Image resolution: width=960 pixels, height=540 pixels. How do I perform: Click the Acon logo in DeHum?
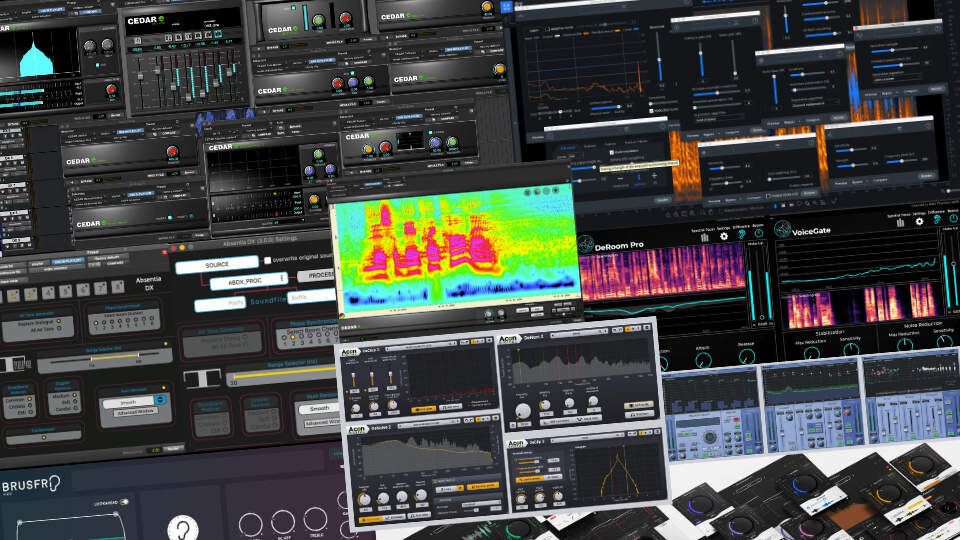pyautogui.click(x=508, y=339)
